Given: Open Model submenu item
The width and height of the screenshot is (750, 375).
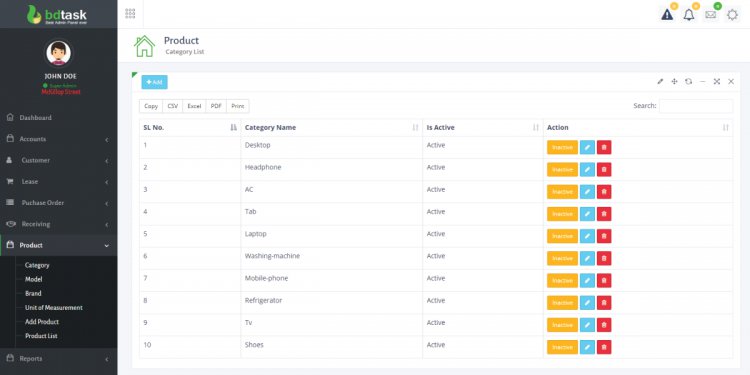Looking at the screenshot, I should (33, 279).
